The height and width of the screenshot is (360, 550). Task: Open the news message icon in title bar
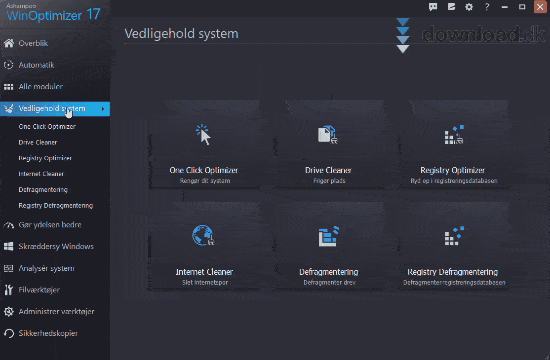451,7
